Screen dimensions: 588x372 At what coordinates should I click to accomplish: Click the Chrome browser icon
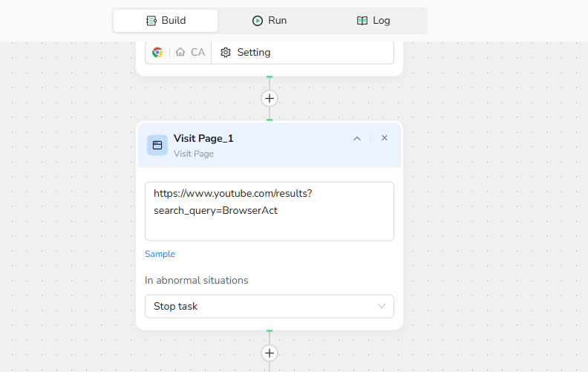coord(157,53)
